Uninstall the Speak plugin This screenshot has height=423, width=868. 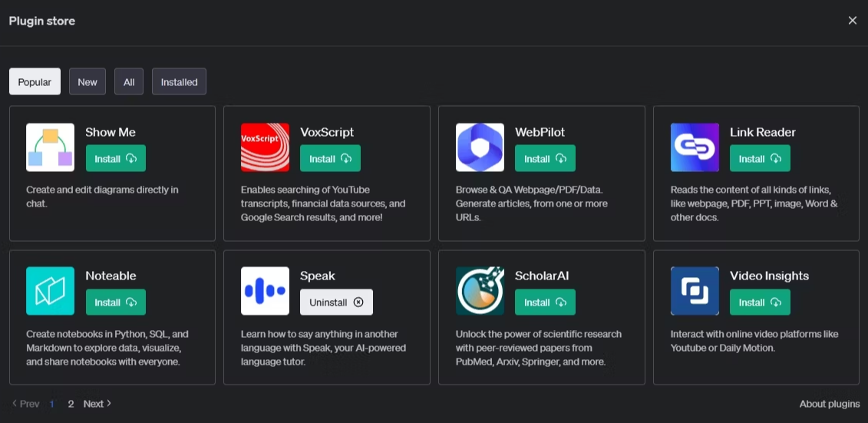[337, 302]
